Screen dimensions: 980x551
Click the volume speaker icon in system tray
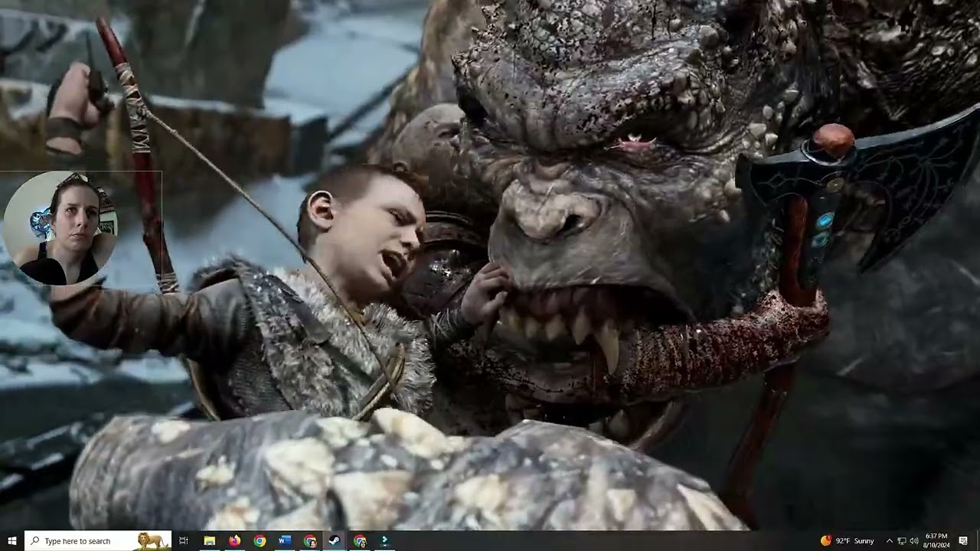click(913, 540)
